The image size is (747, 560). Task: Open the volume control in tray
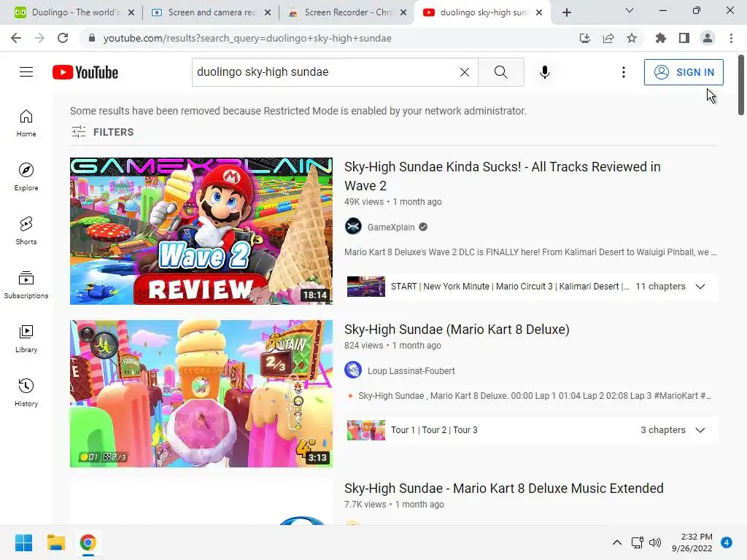click(655, 542)
